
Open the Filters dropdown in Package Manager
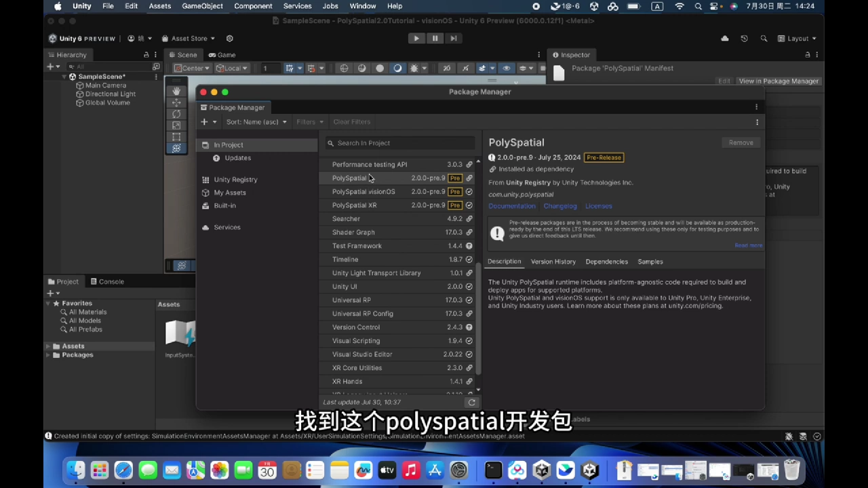tap(310, 122)
